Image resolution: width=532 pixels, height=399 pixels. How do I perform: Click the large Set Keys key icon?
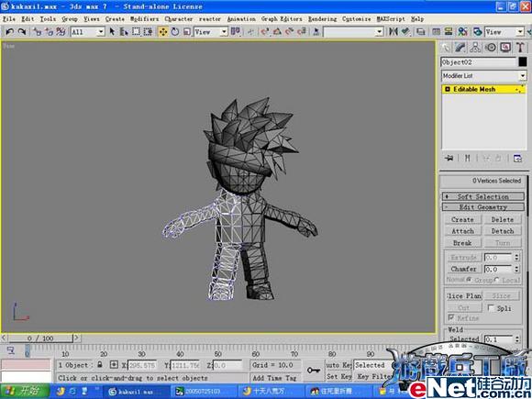click(x=314, y=371)
